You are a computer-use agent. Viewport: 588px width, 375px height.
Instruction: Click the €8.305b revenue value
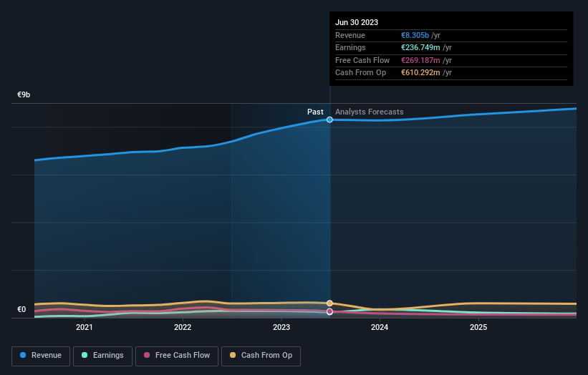415,35
